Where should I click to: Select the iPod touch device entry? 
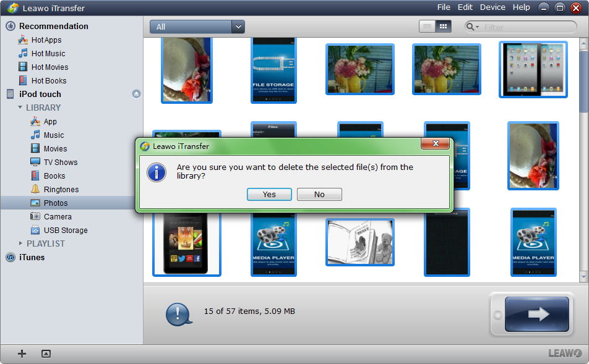click(x=40, y=94)
